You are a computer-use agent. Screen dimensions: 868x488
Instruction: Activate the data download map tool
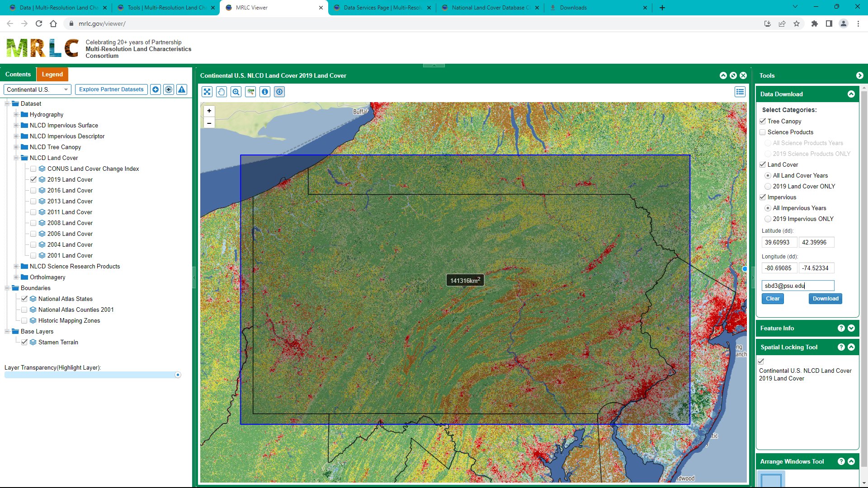tap(279, 92)
